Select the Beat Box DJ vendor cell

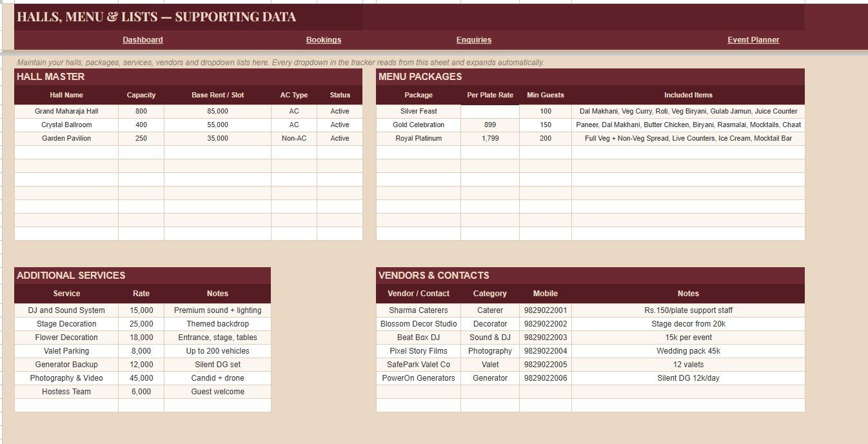419,338
